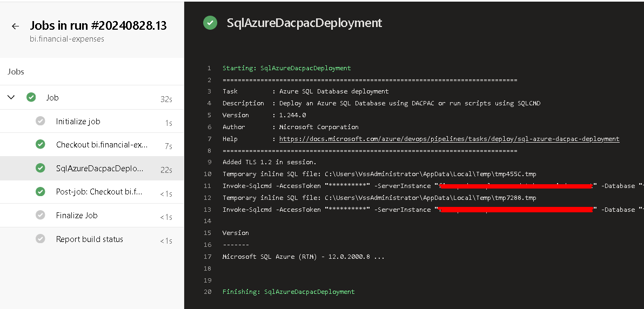
Task: Click the 'Version' output header on line 15
Action: 236,233
